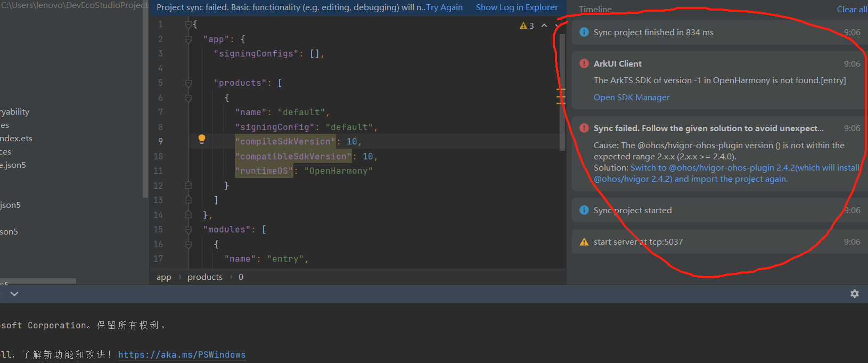Screen dimensions: 868x363
Task: Click the "Sync project finished in 834 ms" message
Action: click(653, 32)
